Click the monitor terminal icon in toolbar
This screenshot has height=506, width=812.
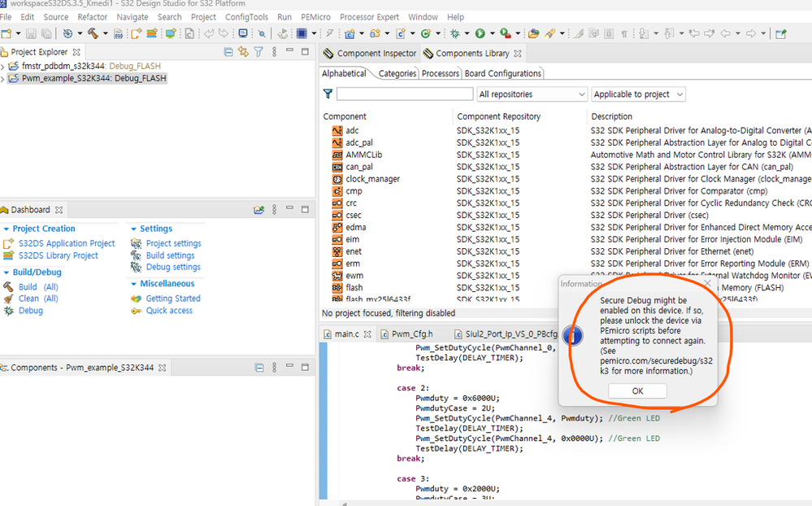[243, 33]
